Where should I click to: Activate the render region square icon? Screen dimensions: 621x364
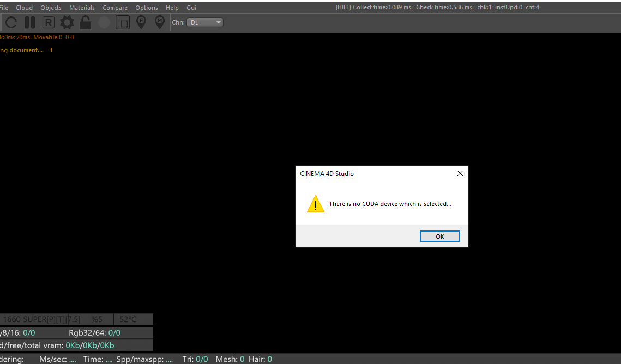[123, 22]
